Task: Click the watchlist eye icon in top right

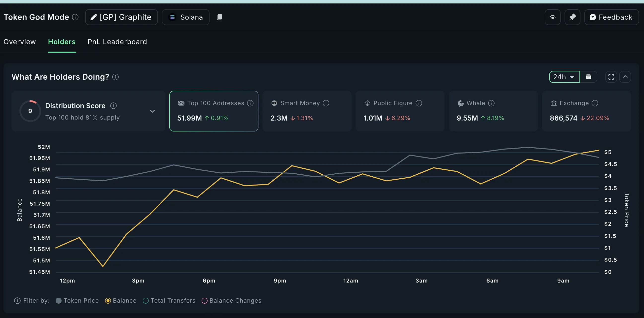Action: 552,17
